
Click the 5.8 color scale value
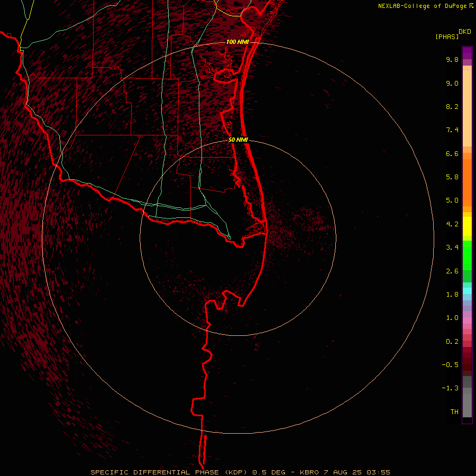click(x=452, y=177)
